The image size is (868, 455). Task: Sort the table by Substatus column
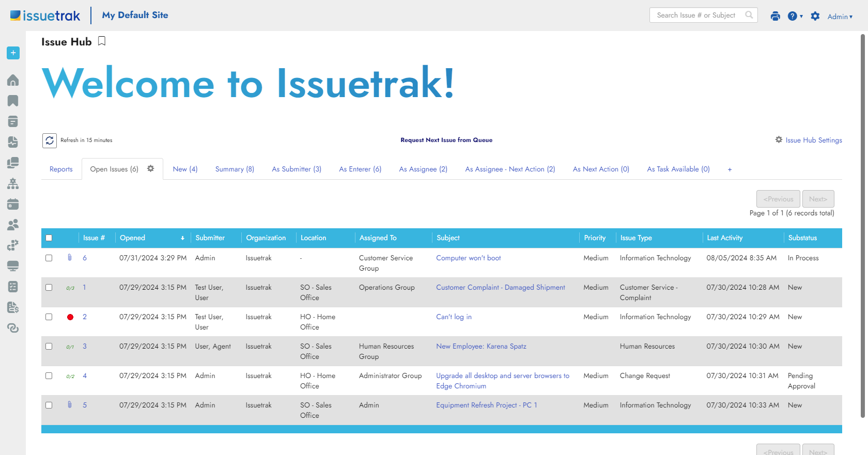(x=802, y=238)
